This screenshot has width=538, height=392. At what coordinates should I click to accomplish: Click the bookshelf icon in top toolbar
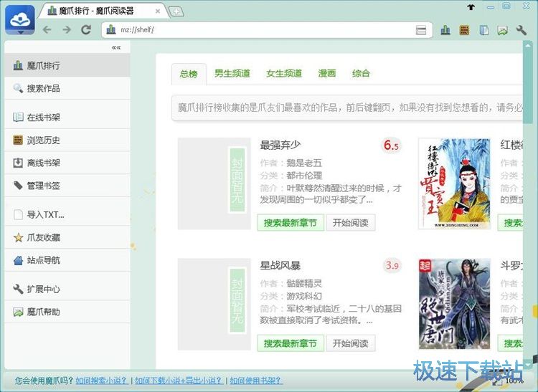coord(484,30)
